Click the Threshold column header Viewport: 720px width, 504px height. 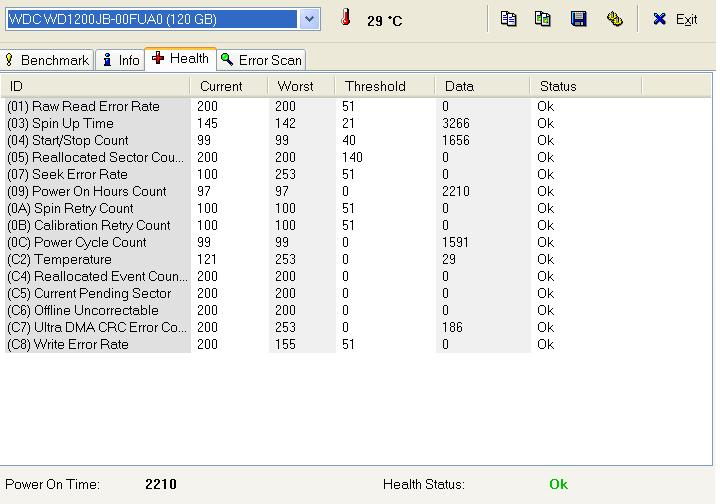[384, 86]
